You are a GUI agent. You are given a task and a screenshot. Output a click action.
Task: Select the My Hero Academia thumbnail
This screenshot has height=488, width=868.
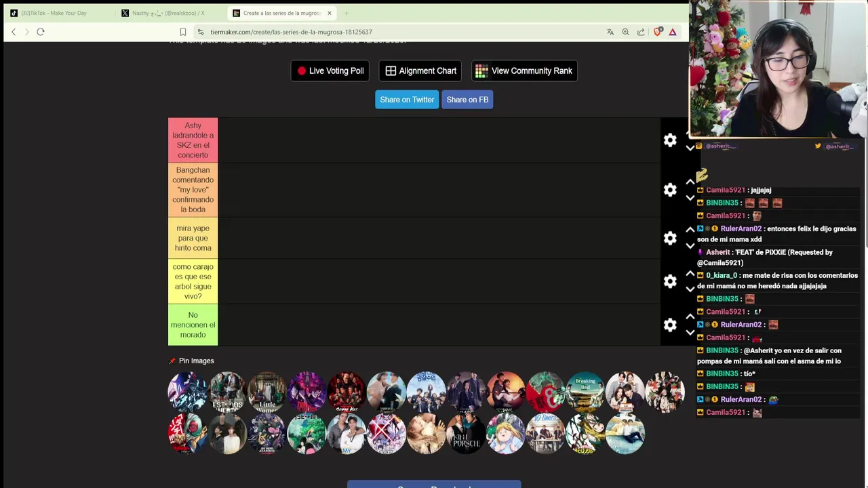click(267, 433)
